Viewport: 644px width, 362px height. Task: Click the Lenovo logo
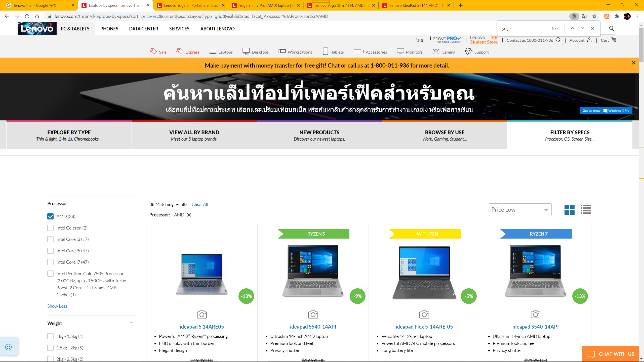pos(37,29)
